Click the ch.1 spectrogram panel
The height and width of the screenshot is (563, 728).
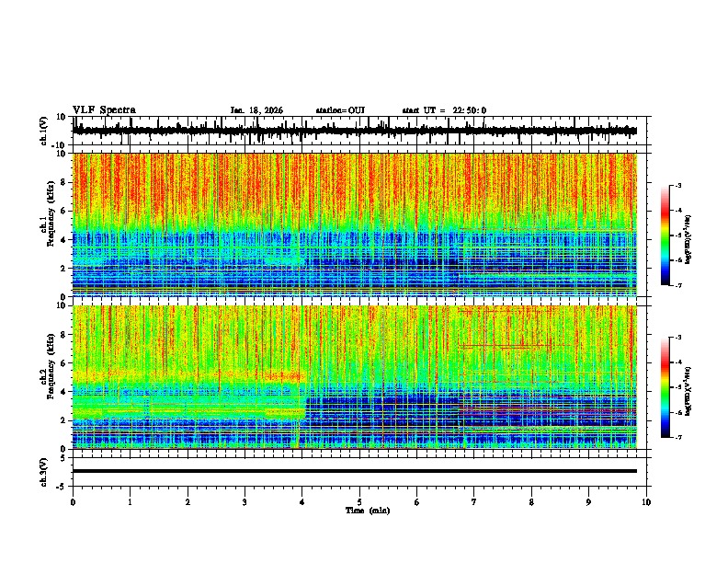355,224
